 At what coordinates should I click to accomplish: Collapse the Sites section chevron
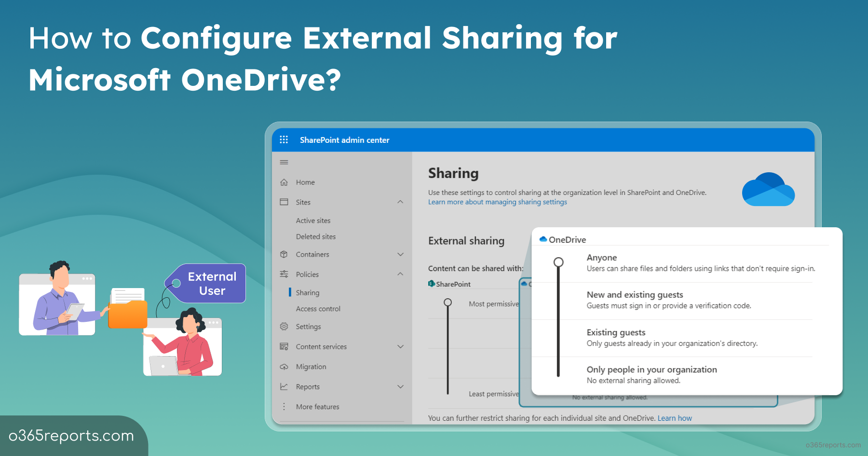(x=400, y=202)
